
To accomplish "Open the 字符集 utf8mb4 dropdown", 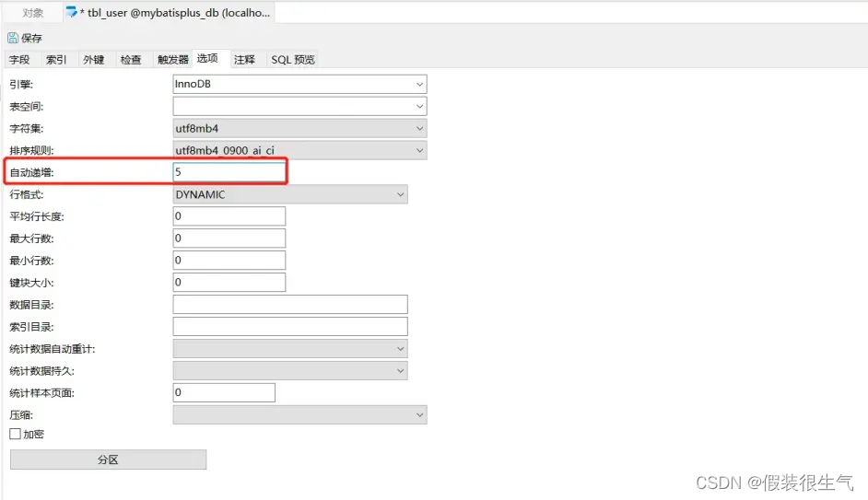I will pyautogui.click(x=299, y=128).
